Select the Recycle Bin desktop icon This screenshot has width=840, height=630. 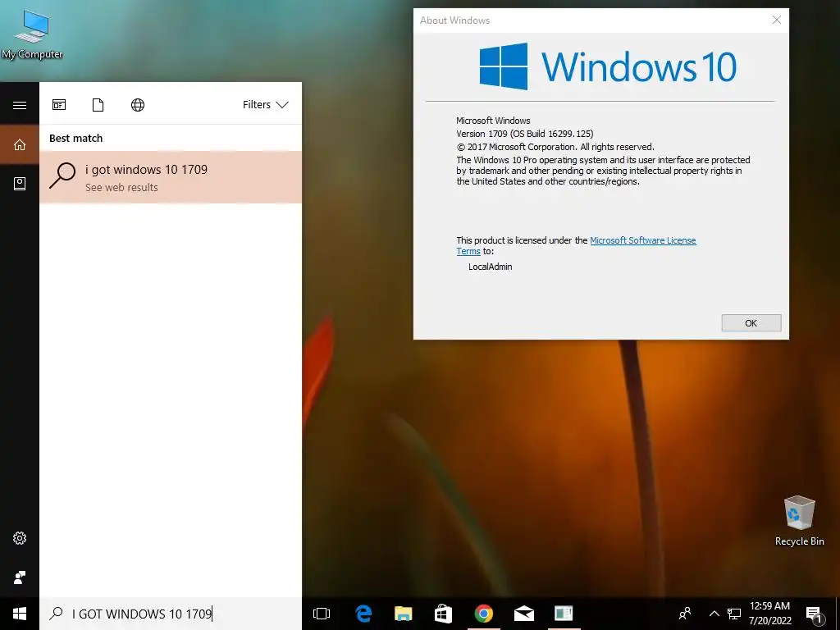tap(799, 521)
